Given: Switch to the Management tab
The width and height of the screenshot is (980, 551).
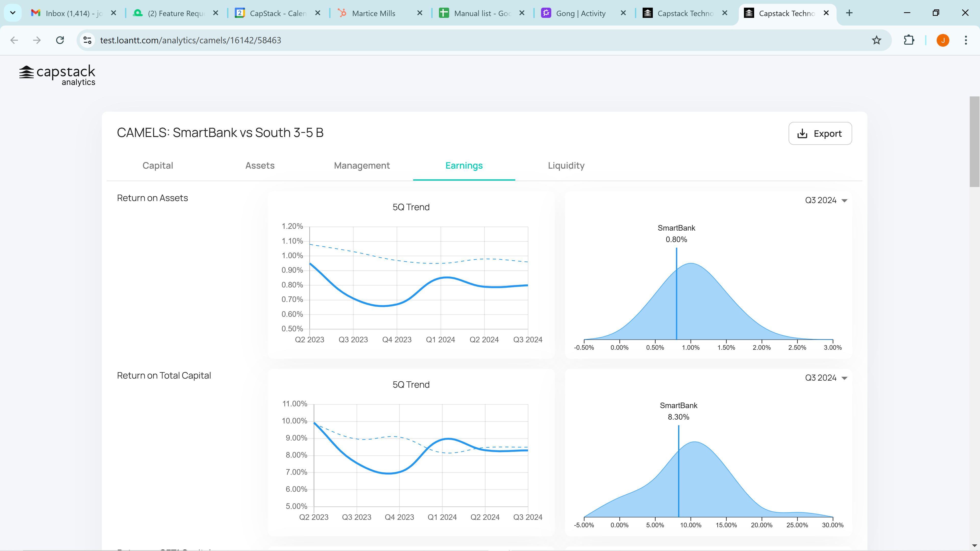Looking at the screenshot, I should click(362, 165).
